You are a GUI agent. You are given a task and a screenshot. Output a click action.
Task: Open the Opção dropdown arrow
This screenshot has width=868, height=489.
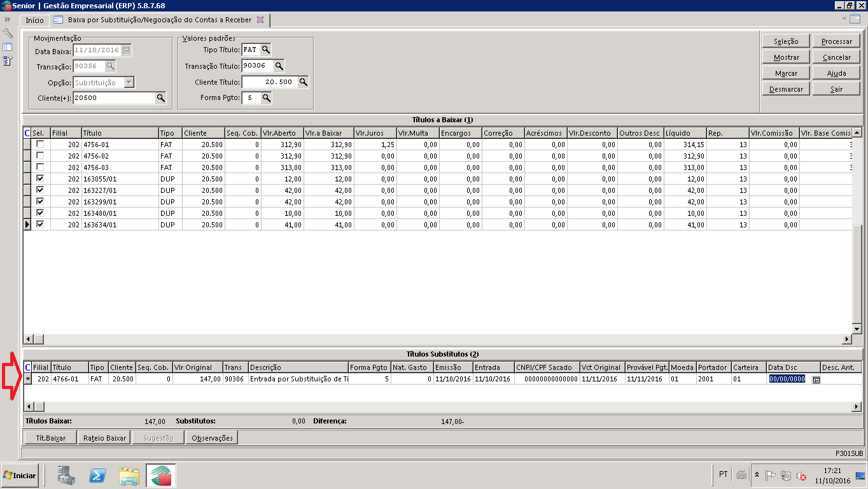pos(129,82)
